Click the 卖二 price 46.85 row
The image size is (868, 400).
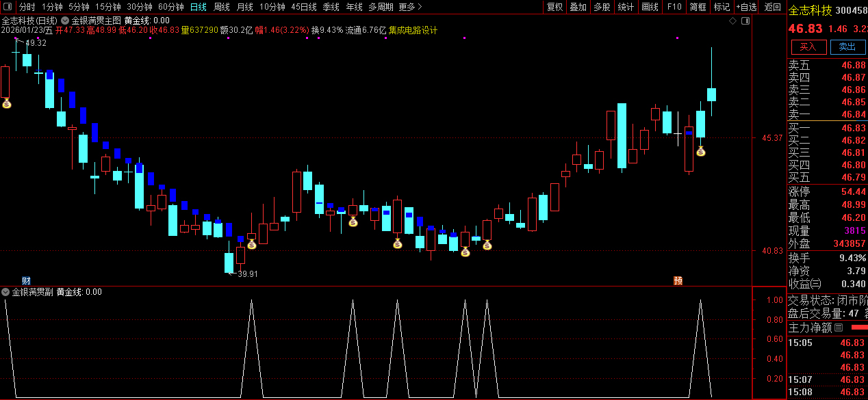point(827,103)
